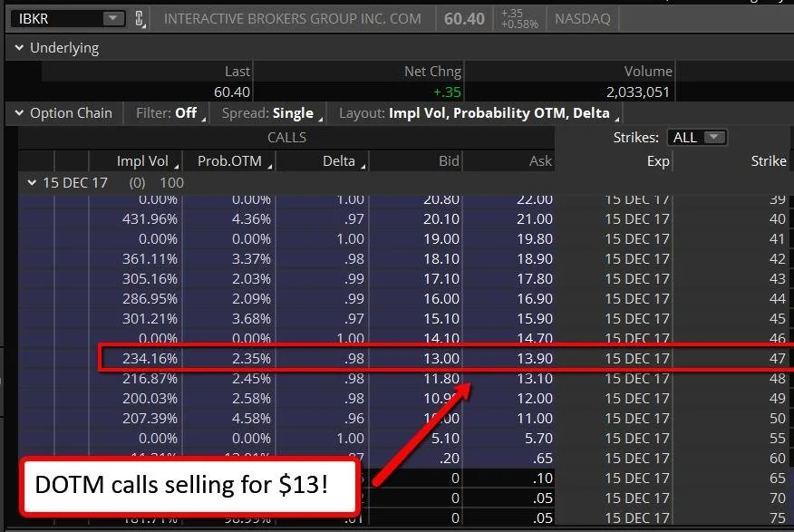Image resolution: width=794 pixels, height=532 pixels.
Task: Click the Last value 60.40 under Underlying
Action: tap(231, 92)
